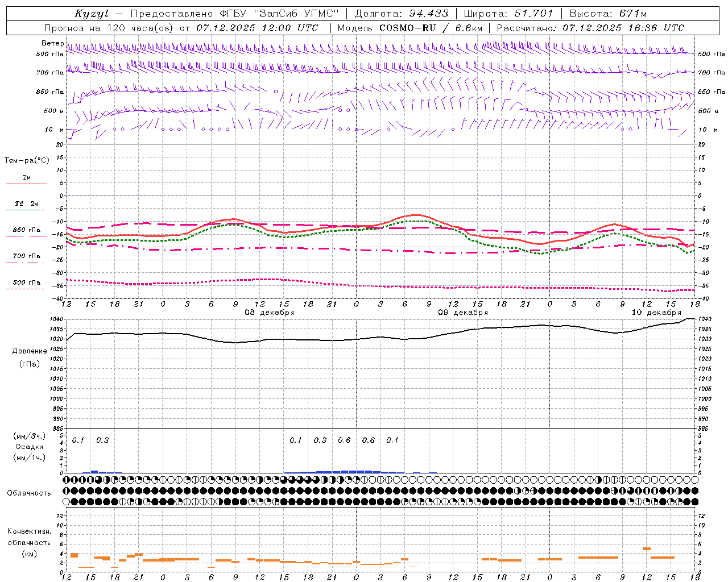Image resolution: width=728 pixels, height=582 pixels.
Task: Click the Модель COSMO-RU / 6.6км text
Action: pyautogui.click(x=410, y=28)
